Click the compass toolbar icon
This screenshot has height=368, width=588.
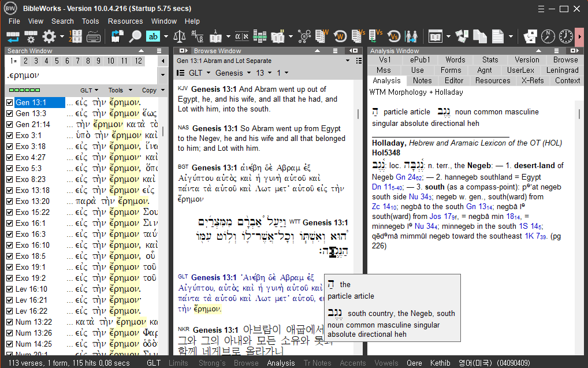548,36
